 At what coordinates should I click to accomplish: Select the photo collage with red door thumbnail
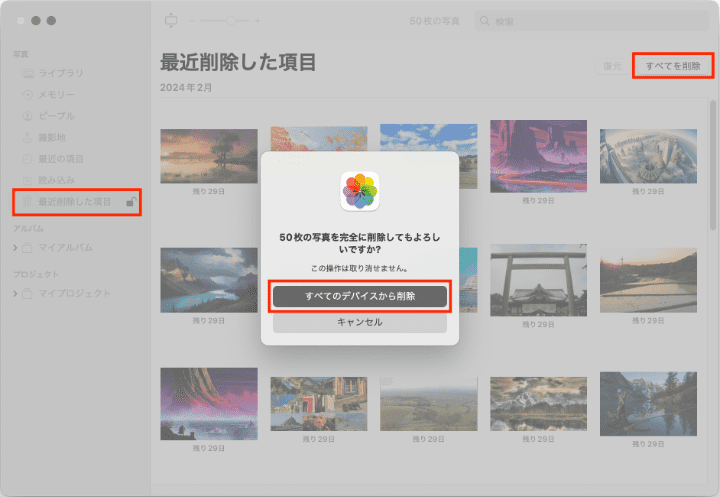click(x=319, y=404)
